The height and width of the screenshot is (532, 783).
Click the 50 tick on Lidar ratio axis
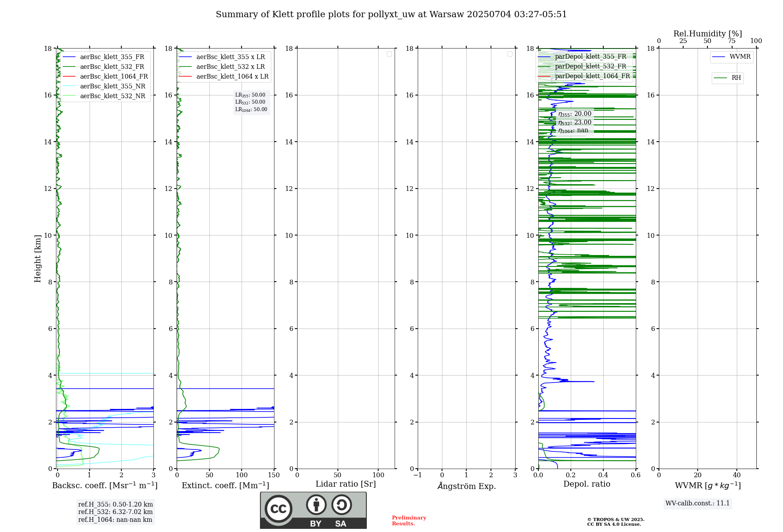(x=338, y=475)
